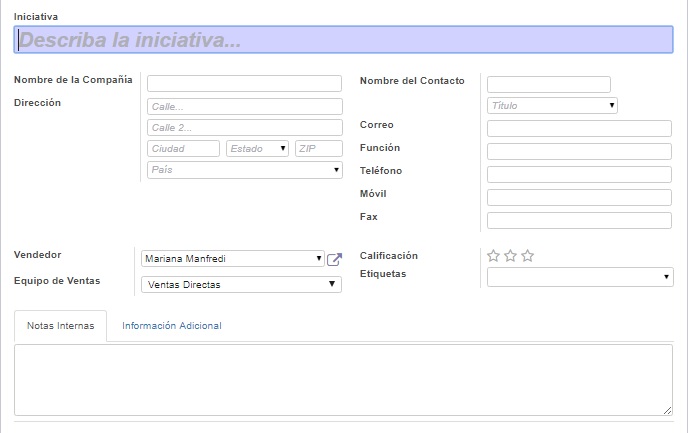Set the first Calificación star
This screenshot has height=433, width=688.
(x=493, y=256)
